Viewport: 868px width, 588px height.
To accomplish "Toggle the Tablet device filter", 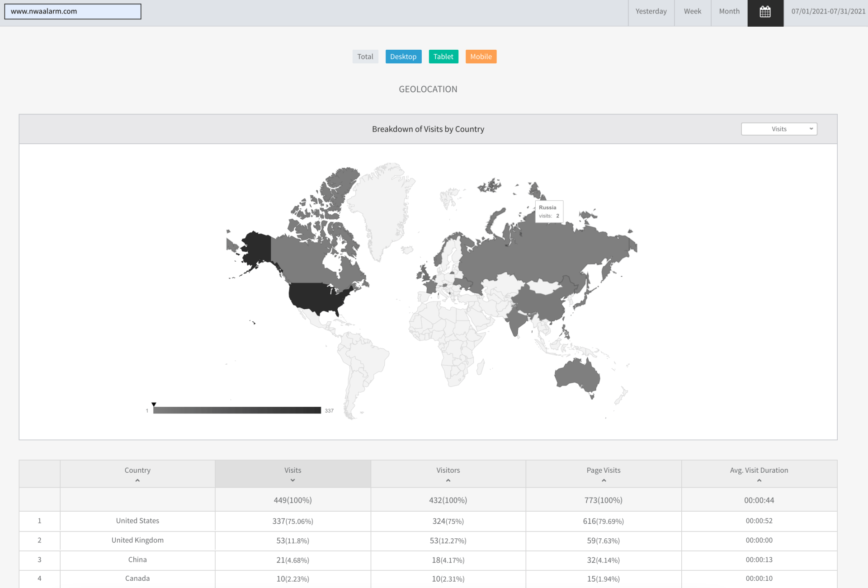I will 443,56.
